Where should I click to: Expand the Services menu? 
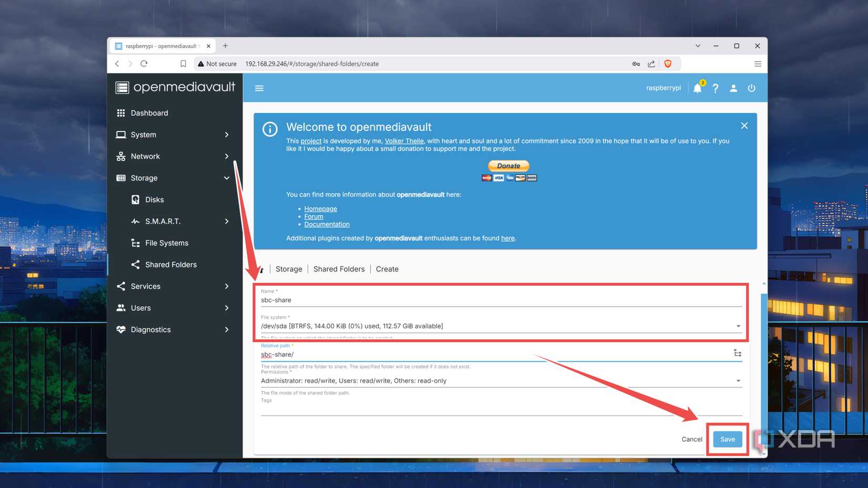pyautogui.click(x=174, y=286)
